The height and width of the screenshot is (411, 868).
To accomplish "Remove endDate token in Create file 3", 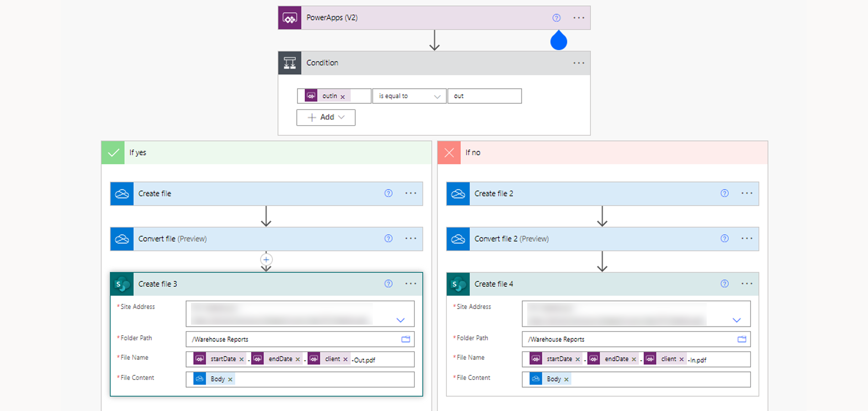I will click(298, 359).
